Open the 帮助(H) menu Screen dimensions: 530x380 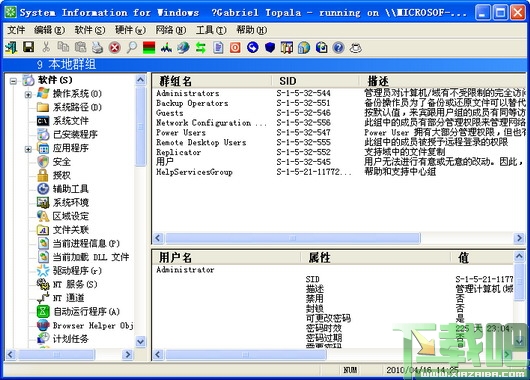point(252,30)
